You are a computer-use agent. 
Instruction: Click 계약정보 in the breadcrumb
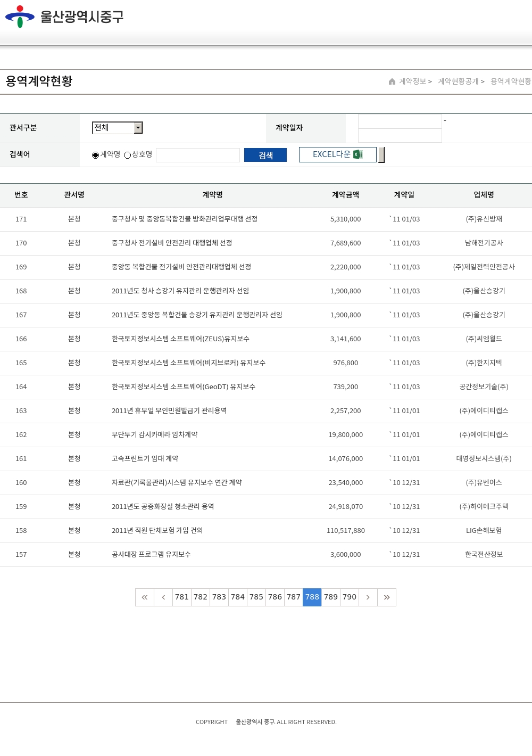click(x=413, y=81)
